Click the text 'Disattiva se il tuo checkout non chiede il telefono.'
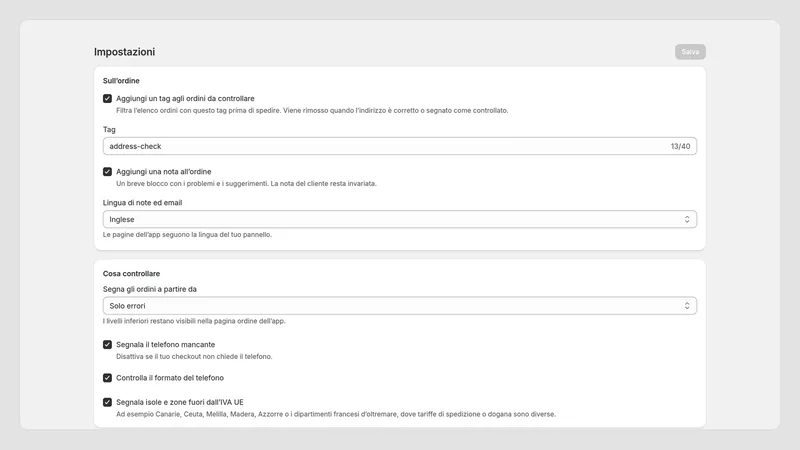Viewport: 800px width, 450px height. 194,356
